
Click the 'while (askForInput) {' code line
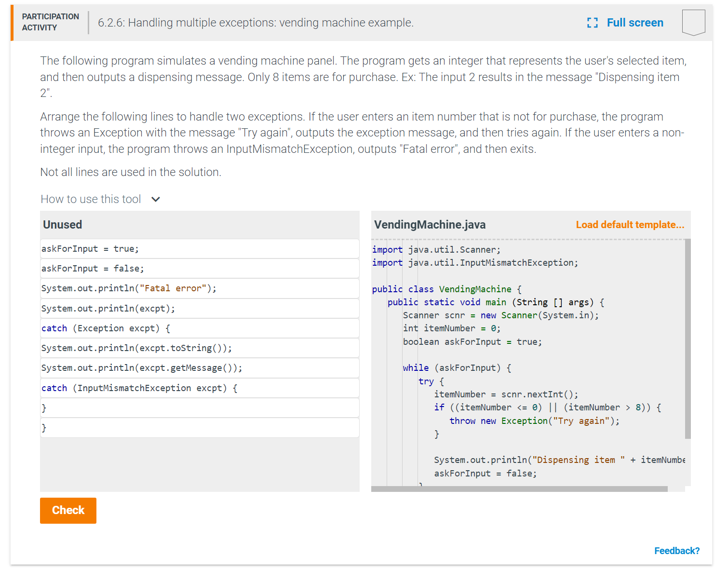coord(457,368)
